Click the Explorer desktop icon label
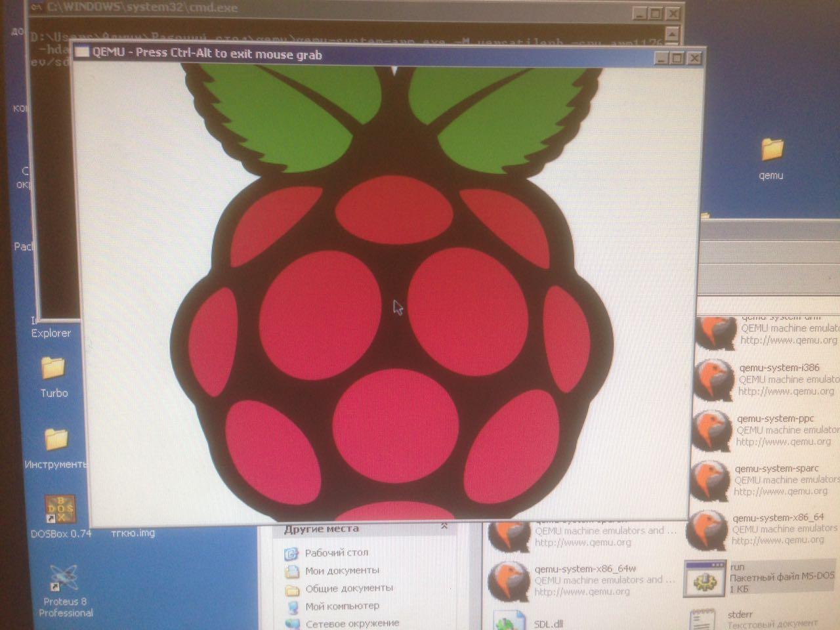The image size is (840, 630). pyautogui.click(x=51, y=333)
